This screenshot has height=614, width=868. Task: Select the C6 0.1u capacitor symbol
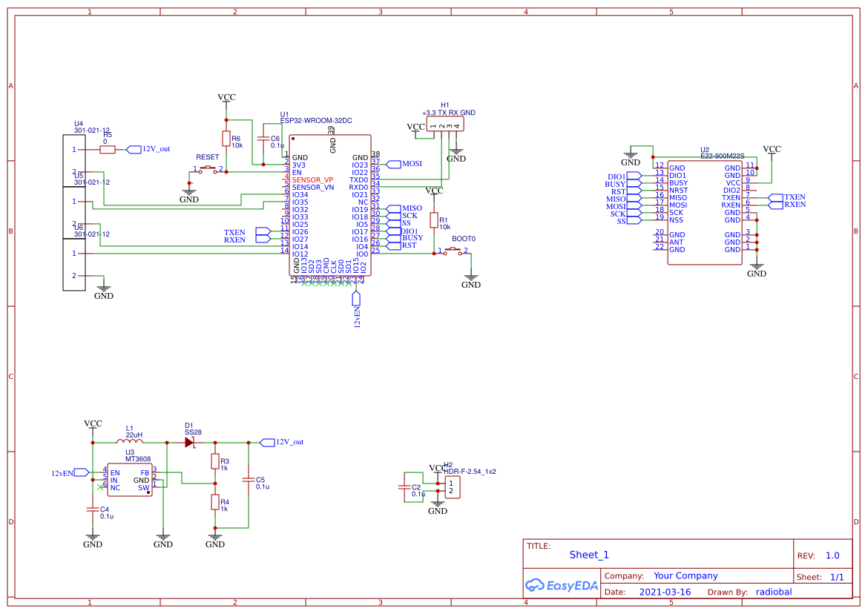coord(261,139)
